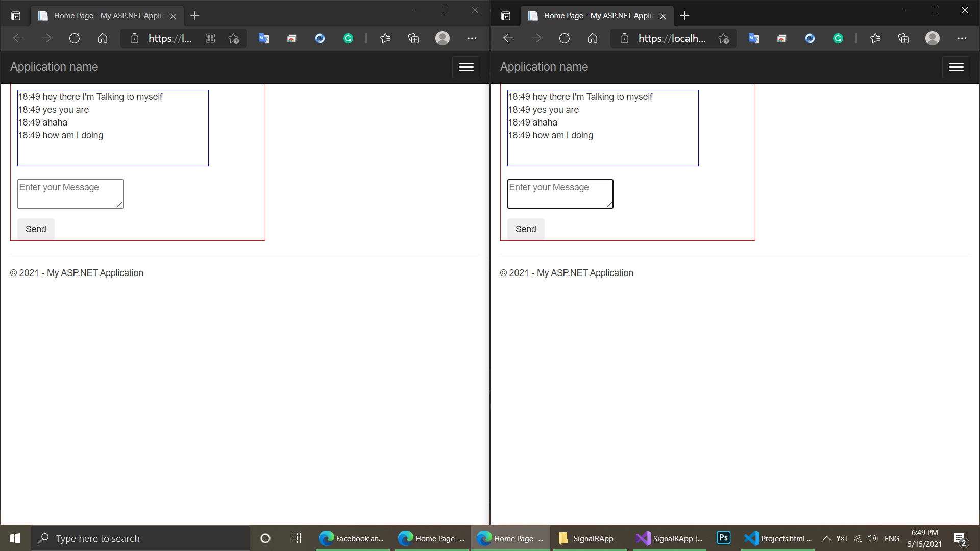Click Application name link in right page

[x=544, y=67]
